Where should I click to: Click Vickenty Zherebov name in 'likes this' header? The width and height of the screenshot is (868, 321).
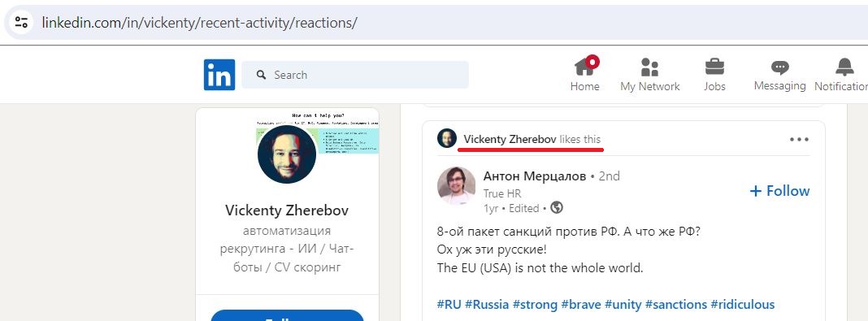coord(510,140)
